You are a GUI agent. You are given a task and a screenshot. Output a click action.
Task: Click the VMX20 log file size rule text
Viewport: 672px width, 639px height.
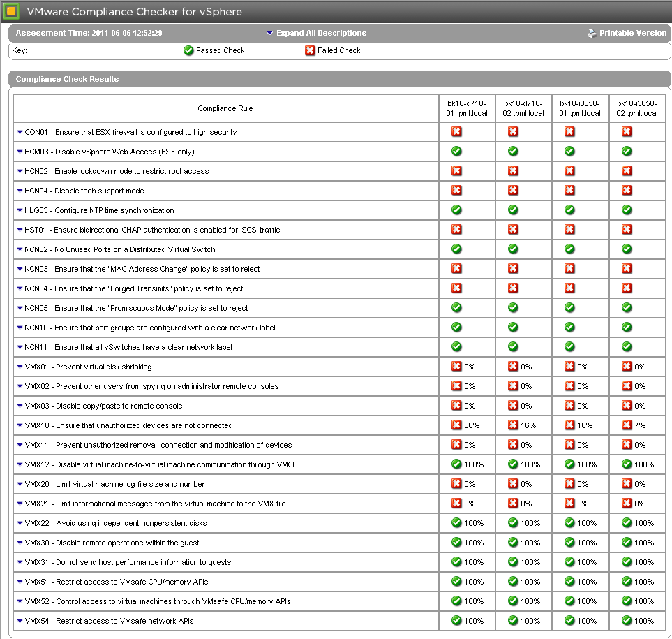click(x=114, y=484)
